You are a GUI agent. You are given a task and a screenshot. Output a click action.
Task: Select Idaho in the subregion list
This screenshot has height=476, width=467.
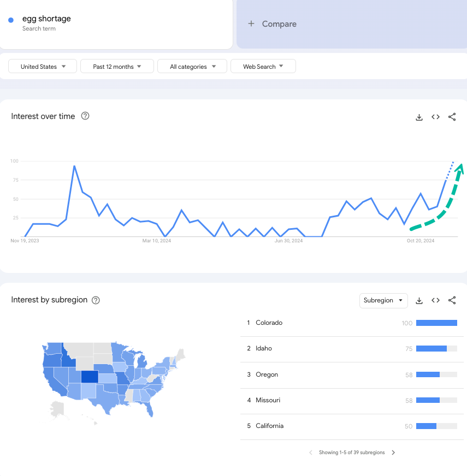[263, 348]
